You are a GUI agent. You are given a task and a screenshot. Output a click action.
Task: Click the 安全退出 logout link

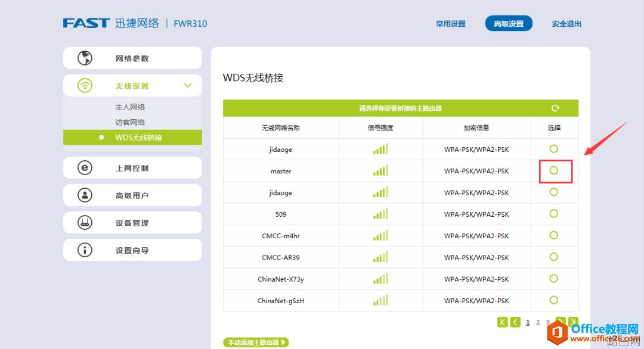(x=566, y=24)
